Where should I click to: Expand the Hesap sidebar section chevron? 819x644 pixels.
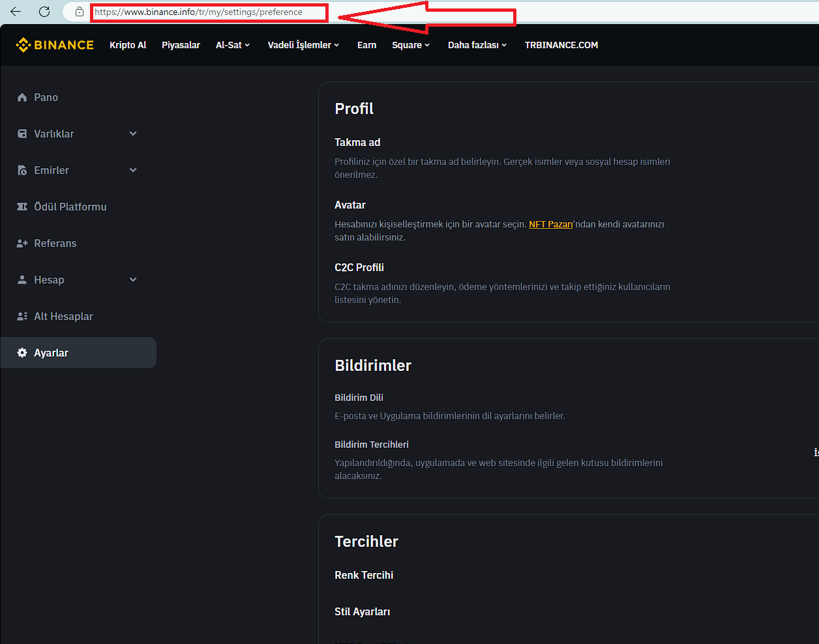133,280
